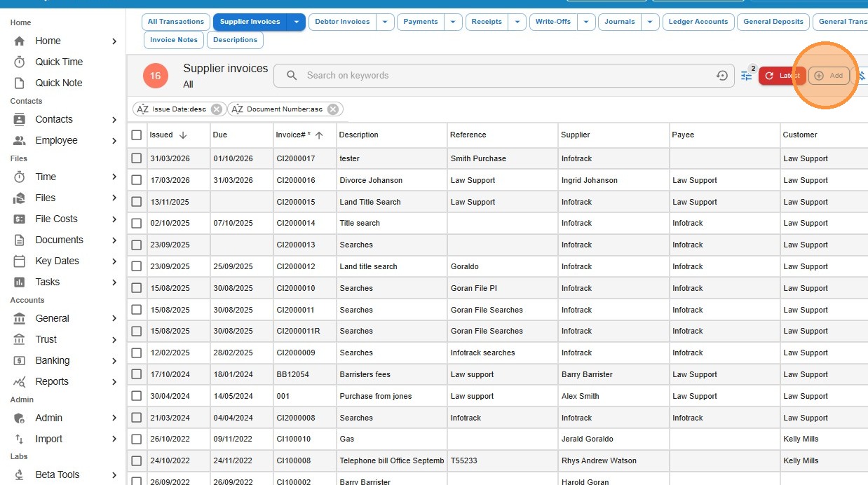
Task: Click the Trust bank outline icon
Action: click(20, 340)
